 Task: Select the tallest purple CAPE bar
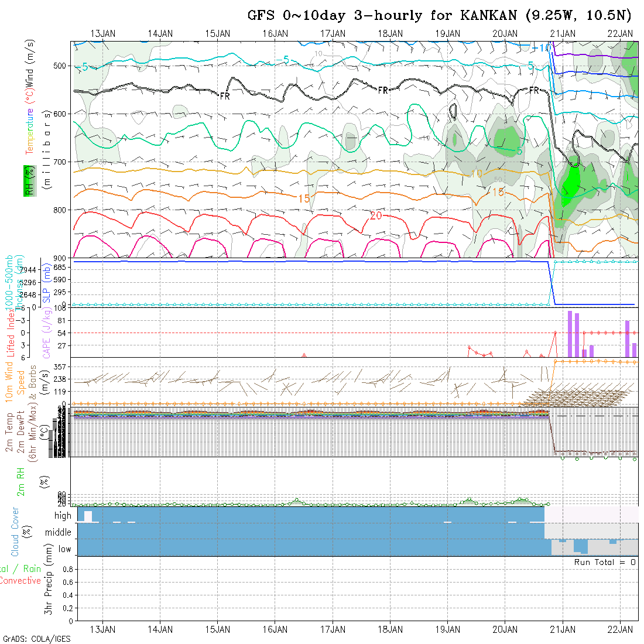click(570, 334)
